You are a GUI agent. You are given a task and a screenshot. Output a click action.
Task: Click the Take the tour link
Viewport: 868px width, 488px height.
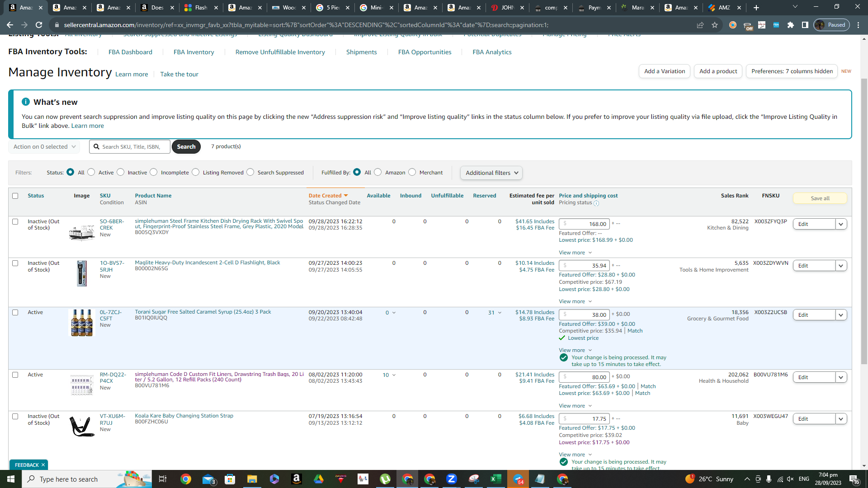point(179,75)
